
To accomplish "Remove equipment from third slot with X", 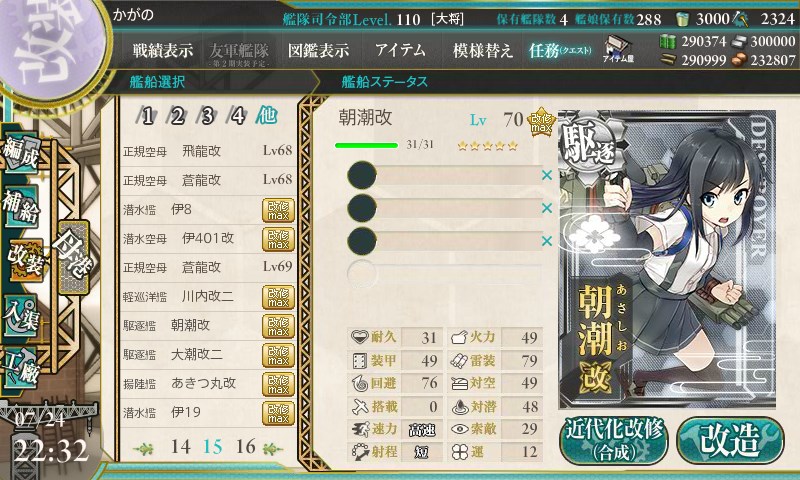I will point(547,240).
